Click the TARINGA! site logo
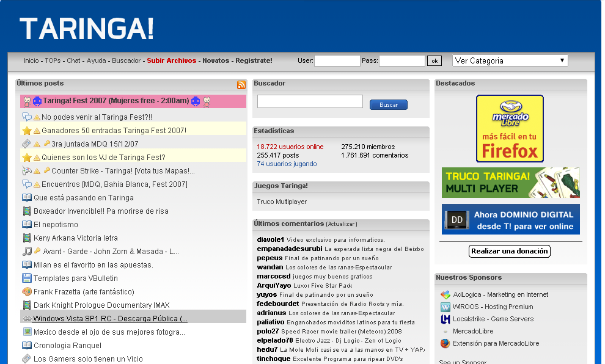 (86, 29)
